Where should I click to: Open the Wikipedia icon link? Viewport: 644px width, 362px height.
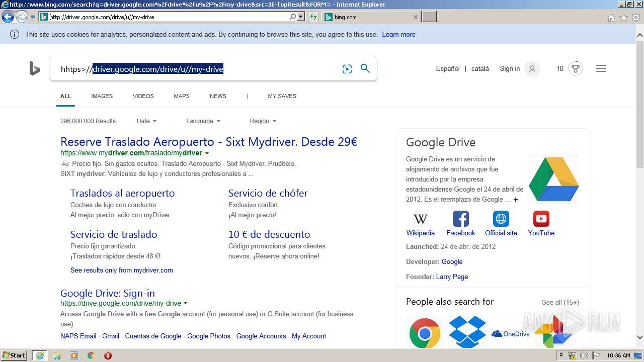tap(421, 219)
